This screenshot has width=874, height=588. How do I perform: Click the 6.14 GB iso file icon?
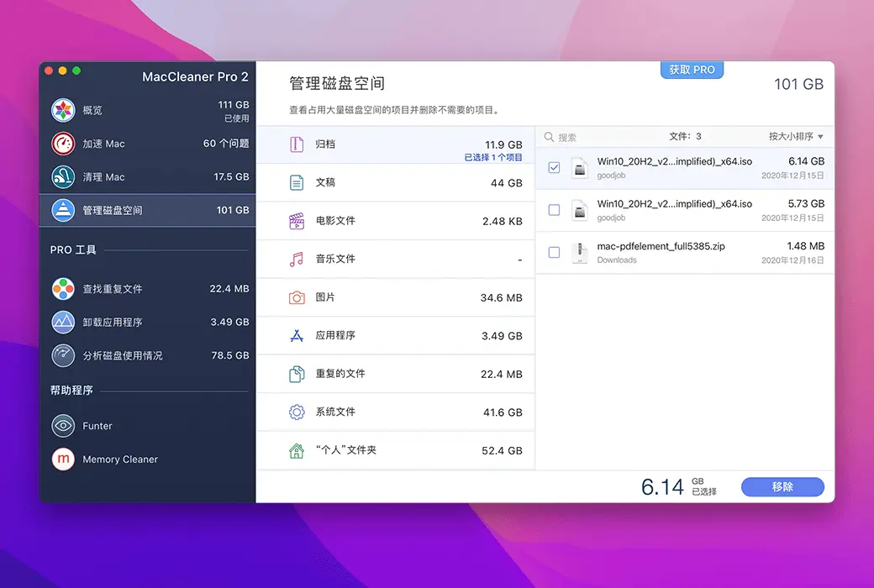click(580, 168)
